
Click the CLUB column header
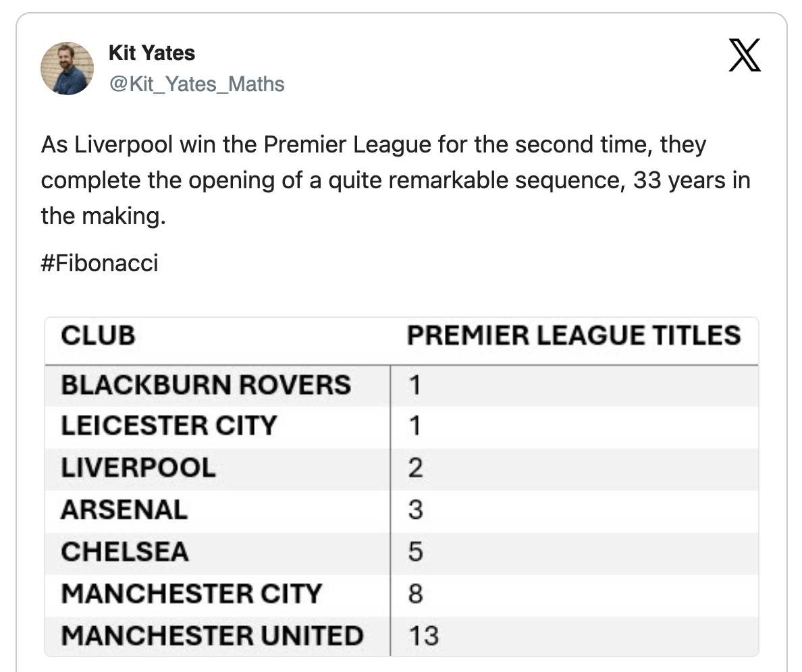98,336
